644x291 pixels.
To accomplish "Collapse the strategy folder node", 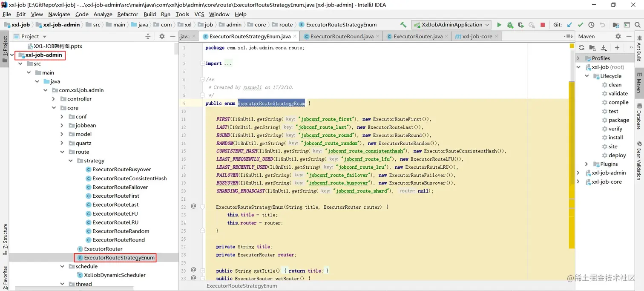I will pos(71,161).
